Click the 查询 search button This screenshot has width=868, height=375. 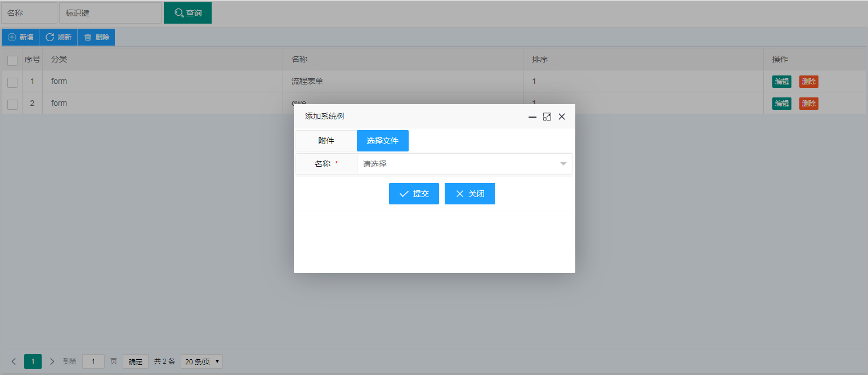click(187, 13)
